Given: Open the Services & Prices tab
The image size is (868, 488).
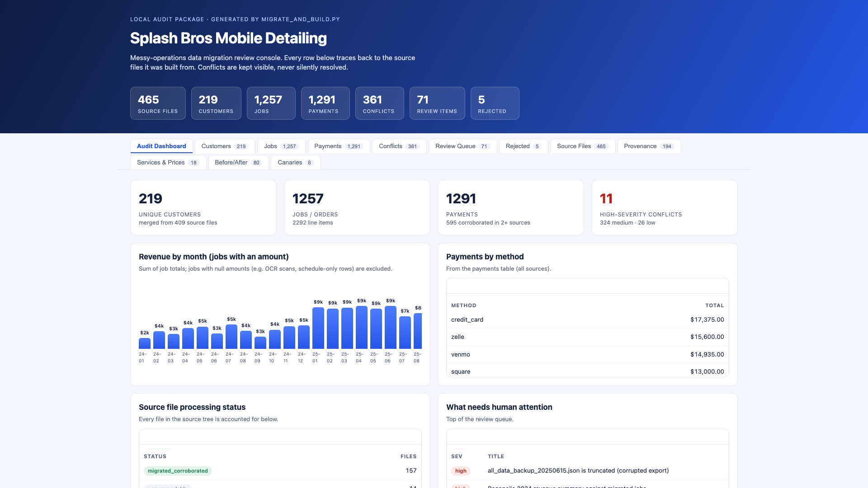Looking at the screenshot, I should click(x=168, y=162).
